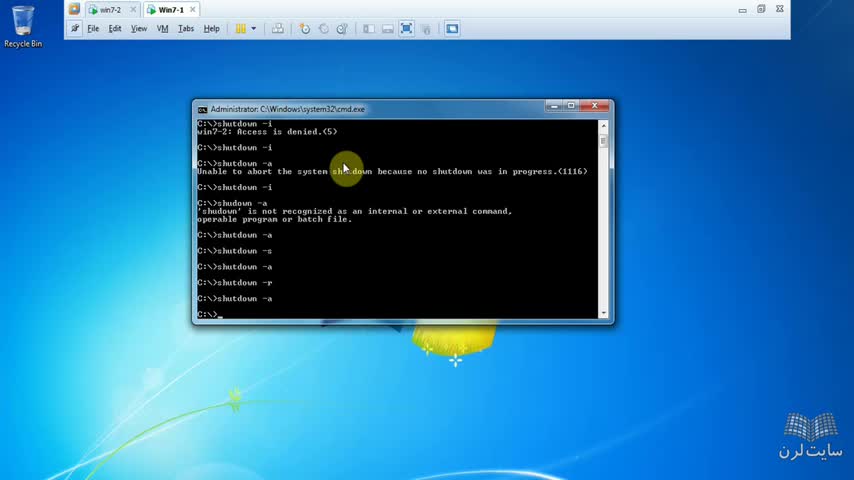854x480 pixels.
Task: Pause the virtual machine
Action: click(x=240, y=29)
